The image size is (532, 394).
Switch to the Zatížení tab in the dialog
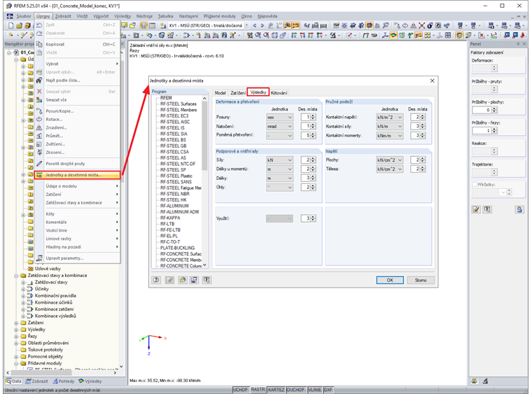tap(238, 92)
